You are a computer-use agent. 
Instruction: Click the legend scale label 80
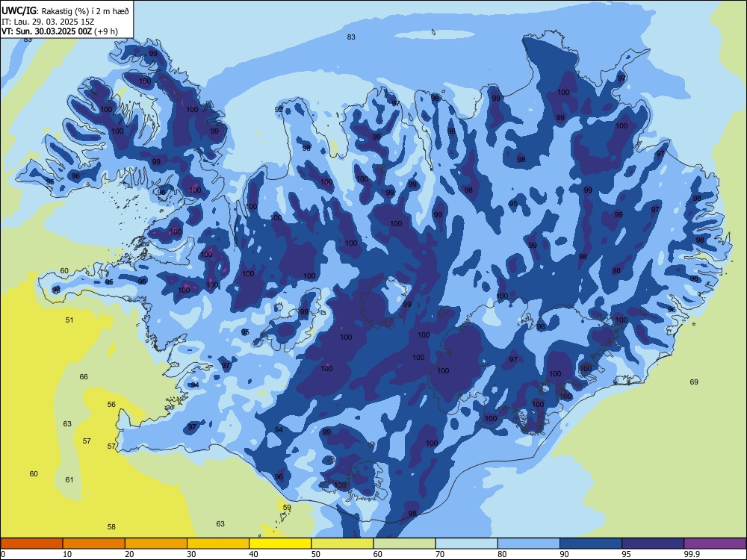[x=502, y=554]
